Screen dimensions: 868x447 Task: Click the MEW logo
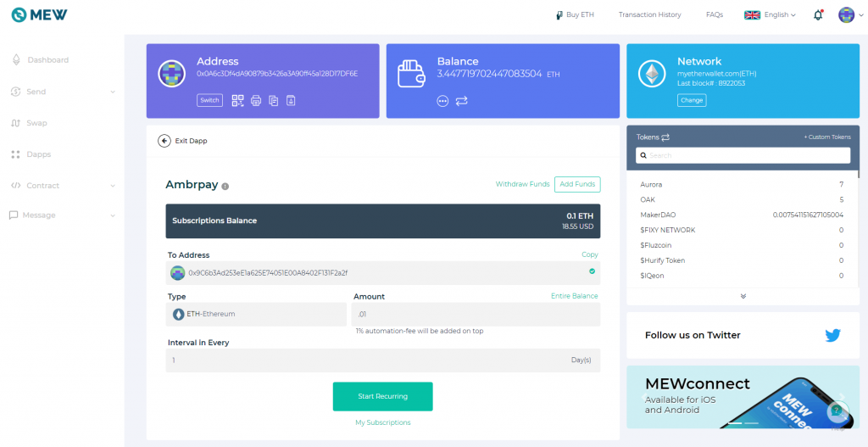coord(39,15)
